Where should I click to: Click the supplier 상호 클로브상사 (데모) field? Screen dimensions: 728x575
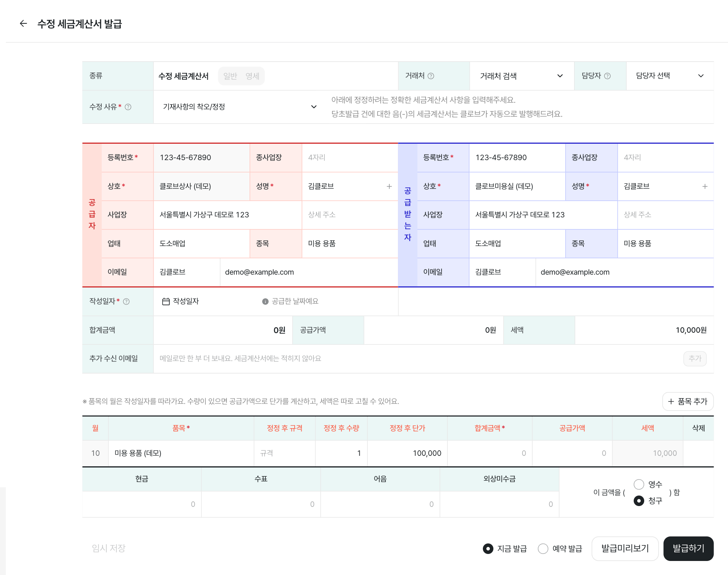tap(201, 186)
